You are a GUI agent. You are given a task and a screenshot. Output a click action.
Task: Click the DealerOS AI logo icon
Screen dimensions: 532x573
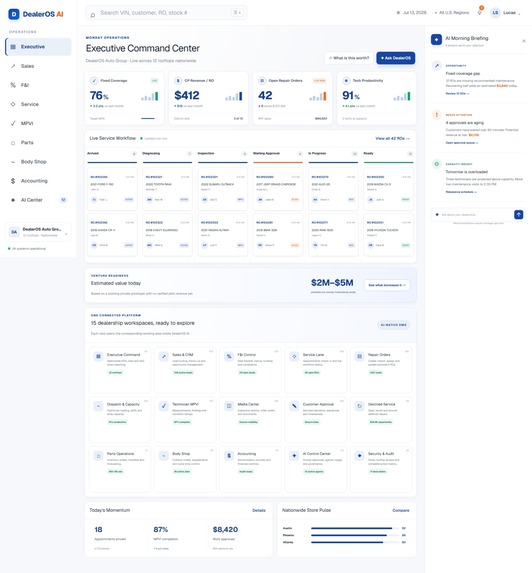point(14,14)
